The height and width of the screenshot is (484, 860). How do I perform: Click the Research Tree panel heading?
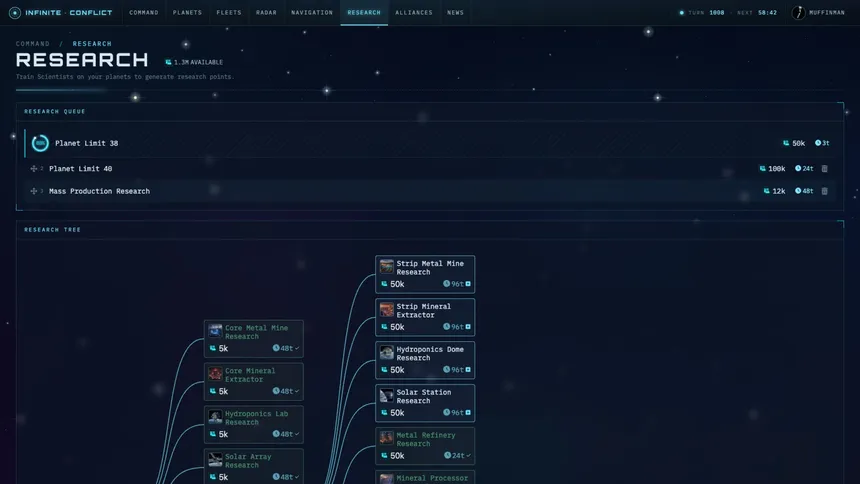[x=53, y=230]
